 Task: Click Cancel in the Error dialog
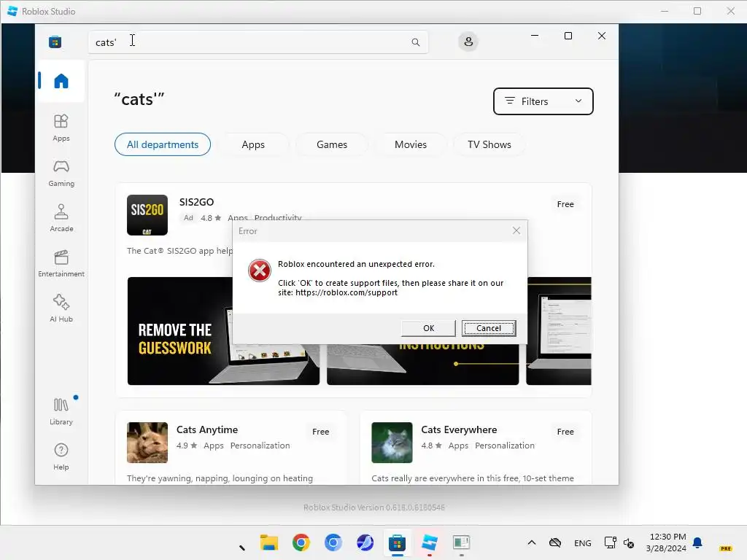(489, 328)
